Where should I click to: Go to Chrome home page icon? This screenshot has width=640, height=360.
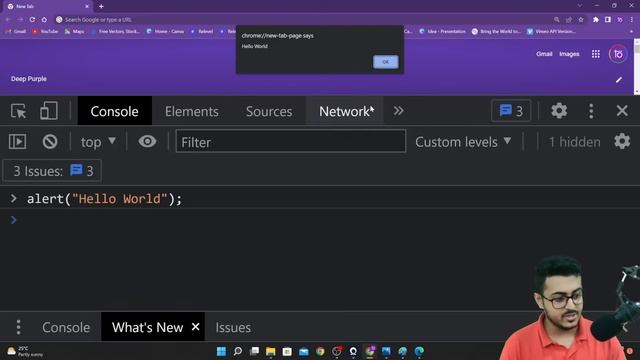tap(44, 19)
